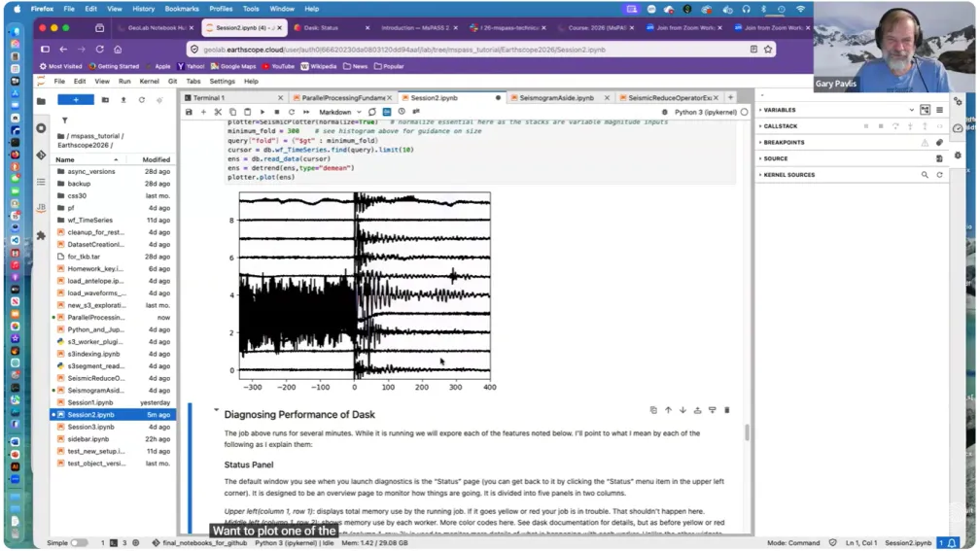Open the filter files funnel icon

point(64,120)
